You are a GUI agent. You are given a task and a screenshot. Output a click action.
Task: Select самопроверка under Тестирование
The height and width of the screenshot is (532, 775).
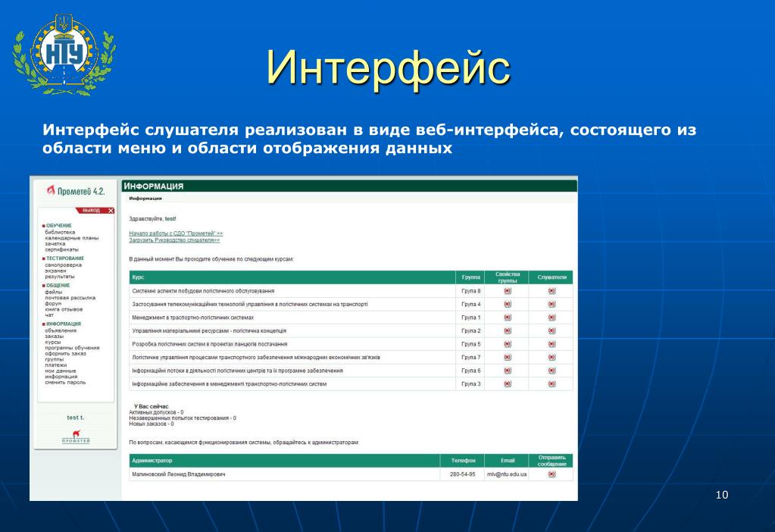(64, 265)
